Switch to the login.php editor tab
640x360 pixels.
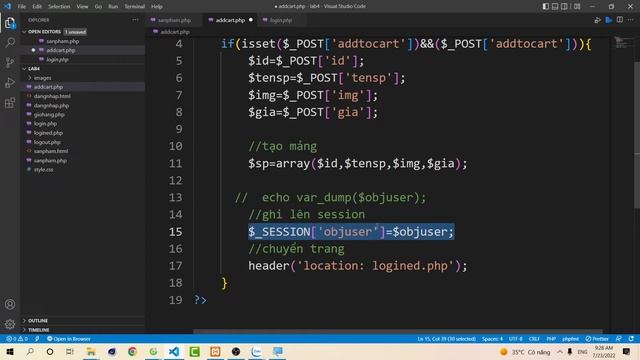(281, 20)
